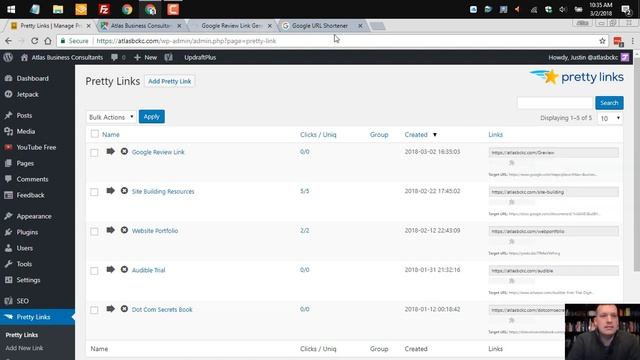The width and height of the screenshot is (640, 360).
Task: Click the Pretty Links search input field
Action: coord(555,103)
